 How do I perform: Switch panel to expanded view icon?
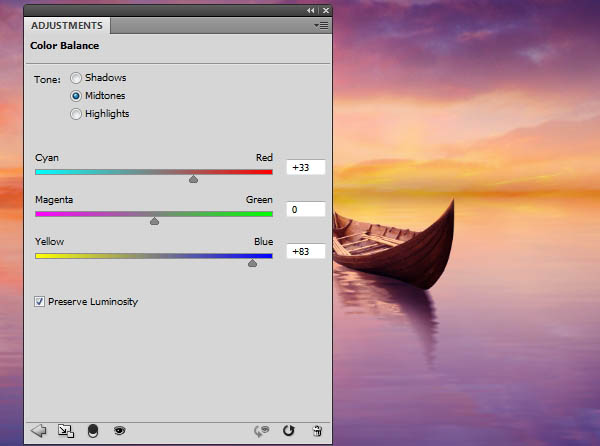pyautogui.click(x=66, y=431)
